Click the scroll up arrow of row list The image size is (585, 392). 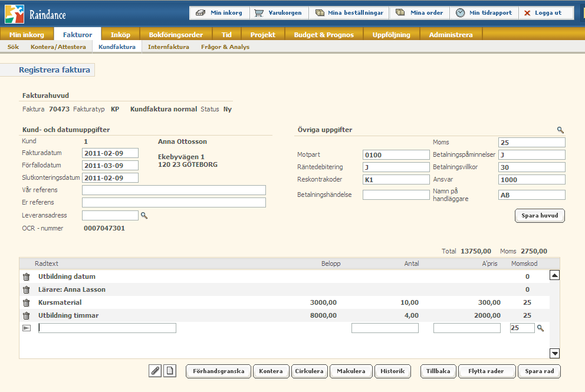click(x=554, y=275)
